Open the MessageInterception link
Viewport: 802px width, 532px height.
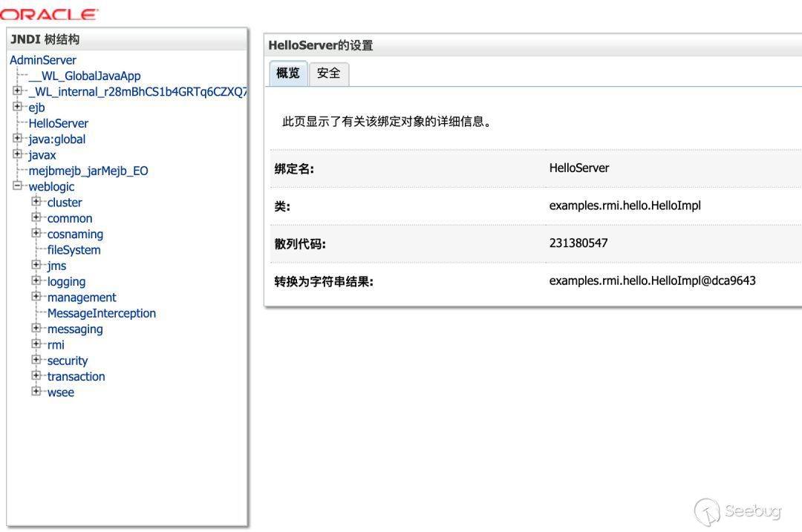[102, 314]
